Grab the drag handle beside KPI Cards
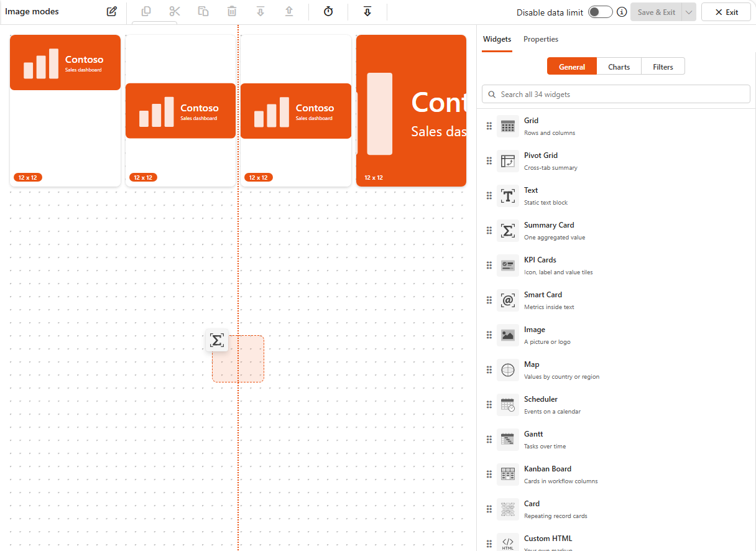Screen dimensions: 756x551 (x=489, y=266)
